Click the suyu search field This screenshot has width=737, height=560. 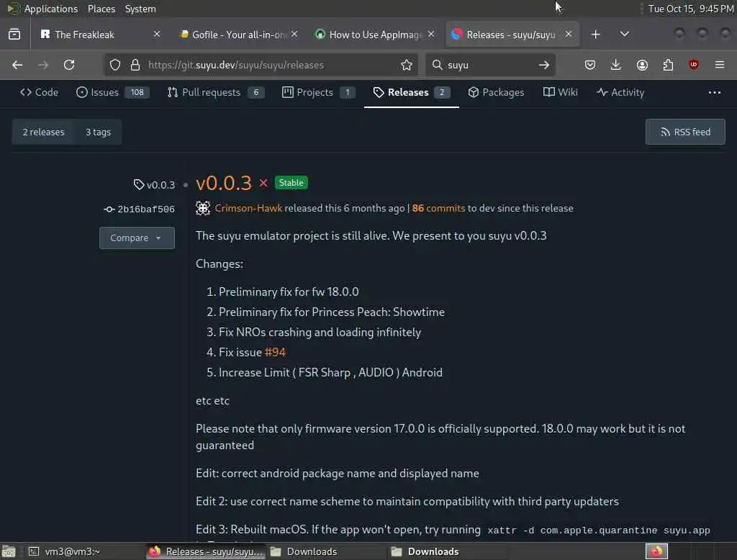coord(489,65)
